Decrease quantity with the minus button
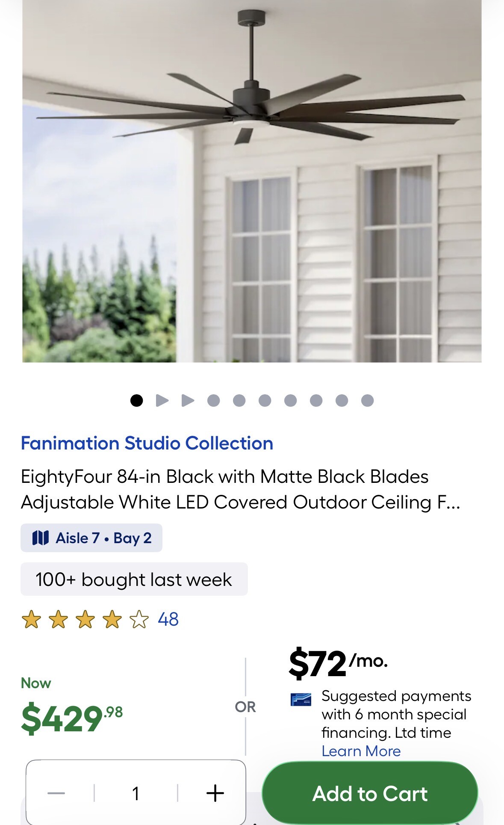The width and height of the screenshot is (504, 825). pos(56,793)
